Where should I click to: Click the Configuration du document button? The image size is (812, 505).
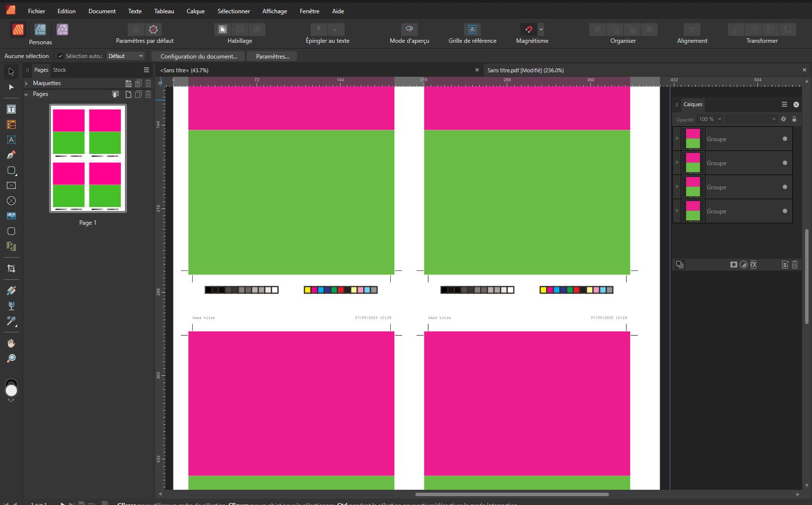tap(199, 57)
